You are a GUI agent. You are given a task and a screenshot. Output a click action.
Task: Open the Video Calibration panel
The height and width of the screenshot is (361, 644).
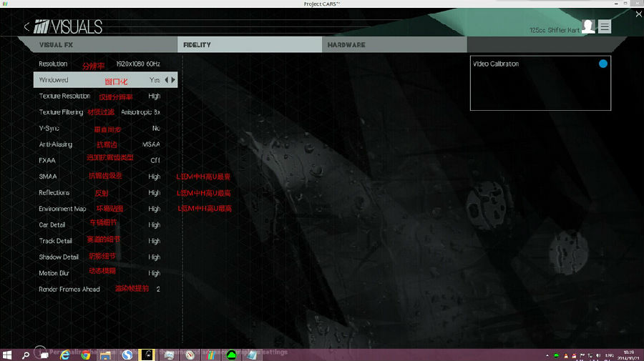(x=540, y=83)
